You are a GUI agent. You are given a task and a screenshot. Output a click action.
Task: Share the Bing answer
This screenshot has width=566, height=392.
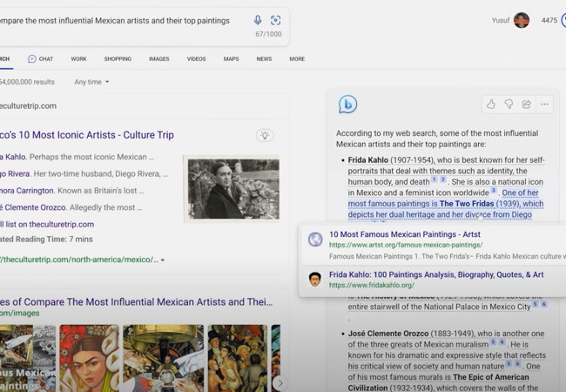pyautogui.click(x=527, y=105)
